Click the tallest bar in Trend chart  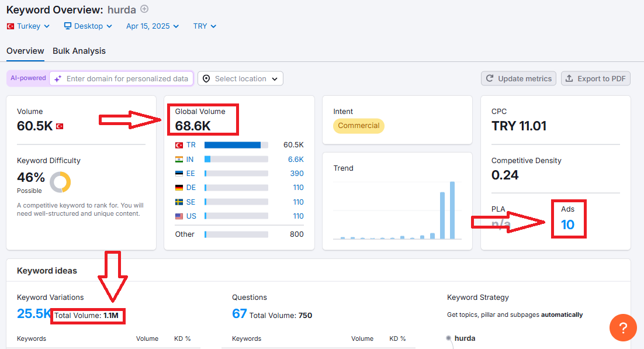pyautogui.click(x=452, y=210)
